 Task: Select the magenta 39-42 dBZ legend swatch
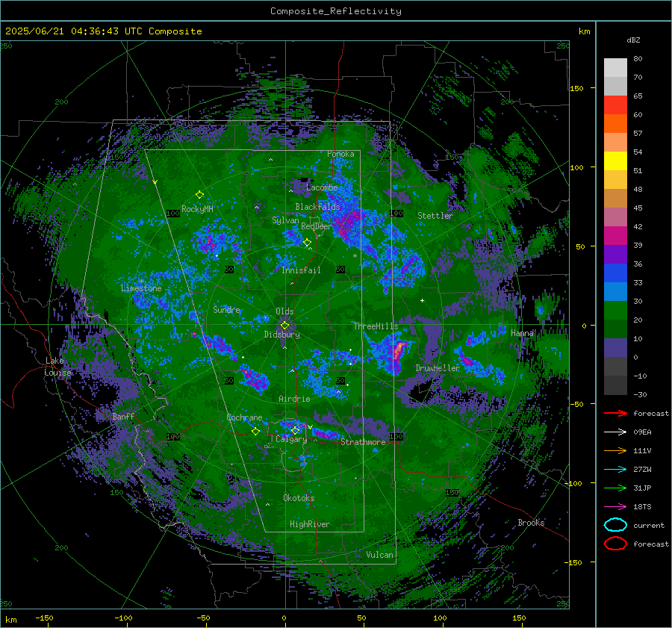click(615, 236)
